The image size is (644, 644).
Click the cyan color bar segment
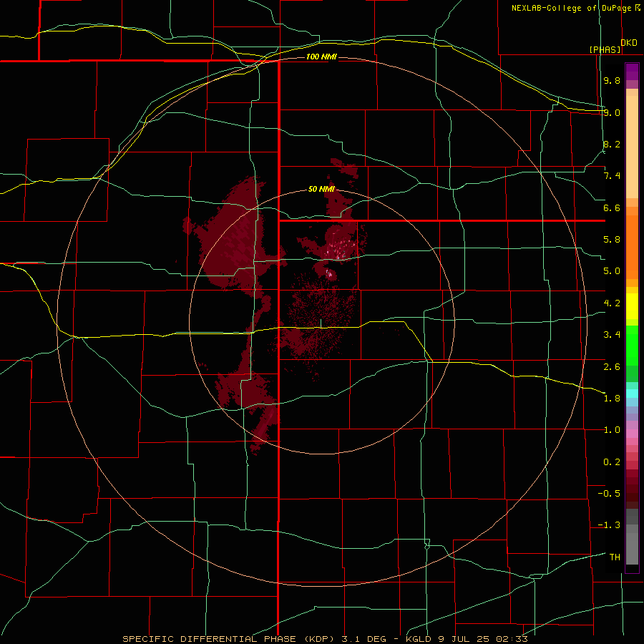[x=632, y=393]
